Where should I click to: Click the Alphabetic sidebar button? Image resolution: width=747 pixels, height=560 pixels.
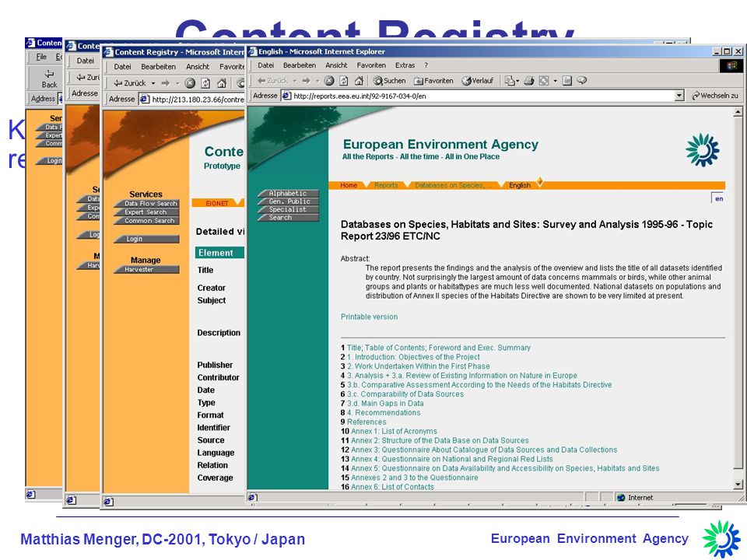tap(288, 194)
